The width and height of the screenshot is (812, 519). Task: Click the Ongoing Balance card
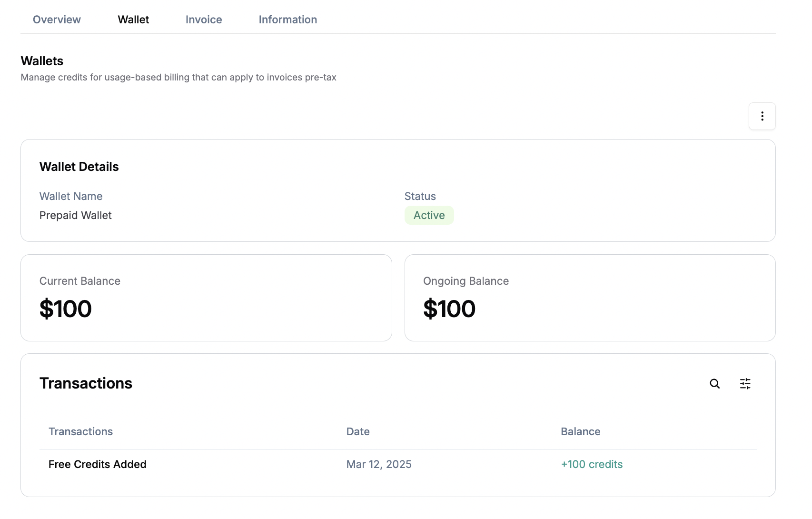tap(590, 298)
